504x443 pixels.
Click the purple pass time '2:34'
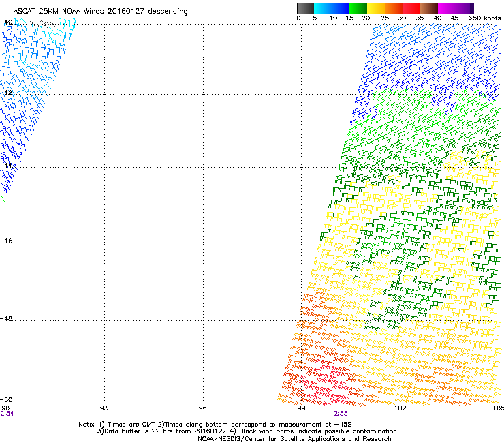pyautogui.click(x=7, y=414)
